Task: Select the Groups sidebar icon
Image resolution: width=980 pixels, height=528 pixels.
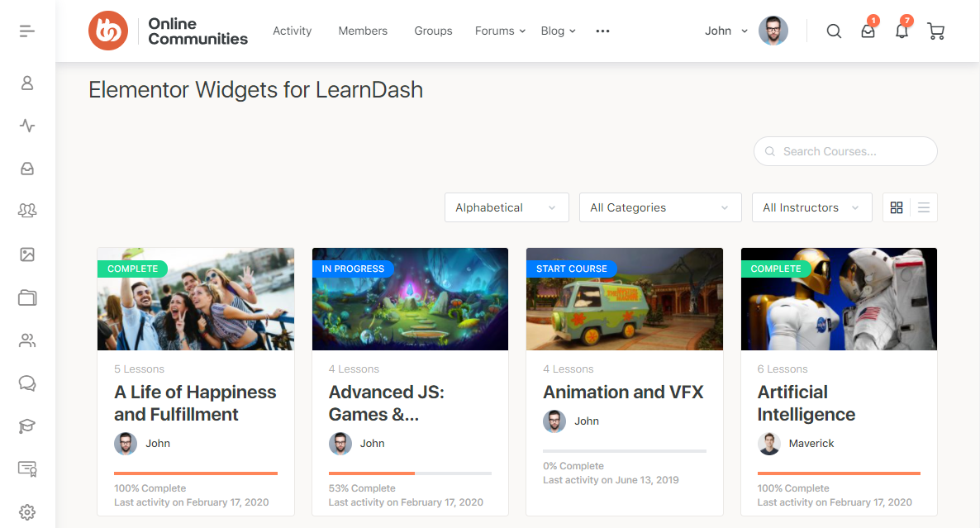Action: pos(27,211)
